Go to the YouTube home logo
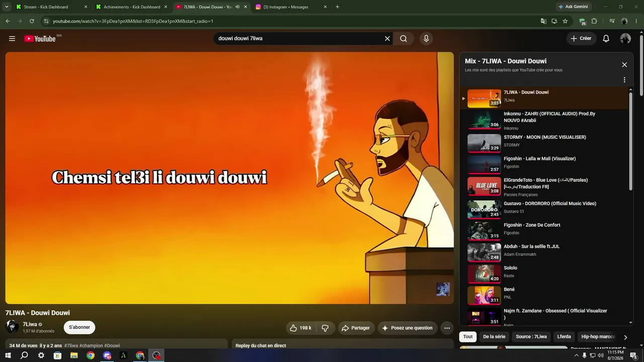 [x=40, y=39]
